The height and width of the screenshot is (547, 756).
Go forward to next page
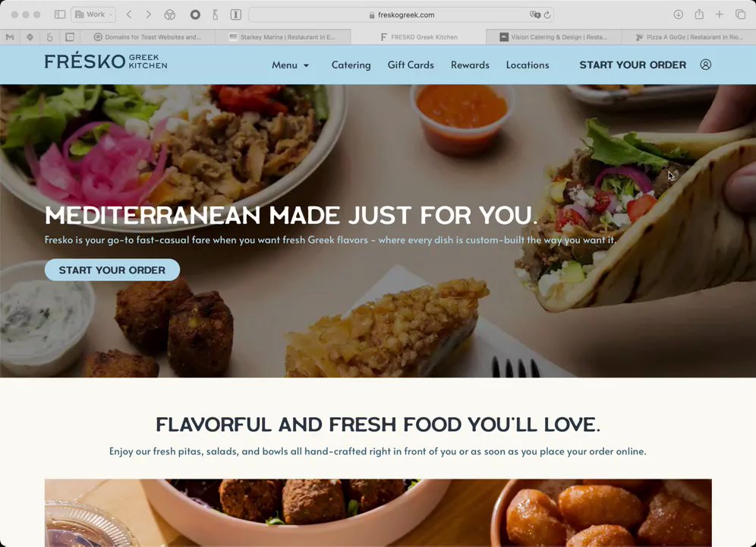click(149, 14)
